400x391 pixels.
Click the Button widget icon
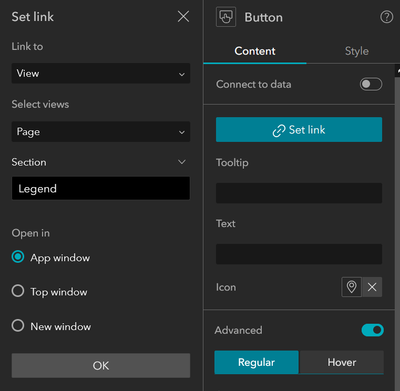click(226, 17)
